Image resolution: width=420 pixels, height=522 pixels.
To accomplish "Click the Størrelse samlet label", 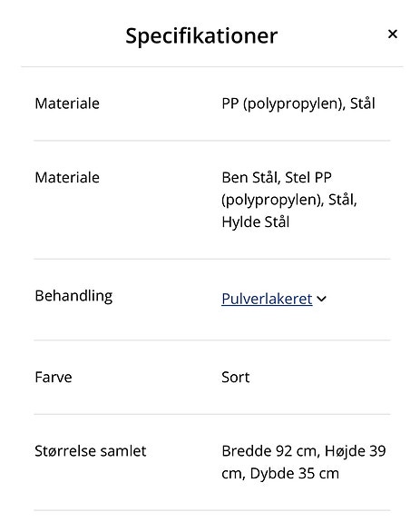I will 91,451.
